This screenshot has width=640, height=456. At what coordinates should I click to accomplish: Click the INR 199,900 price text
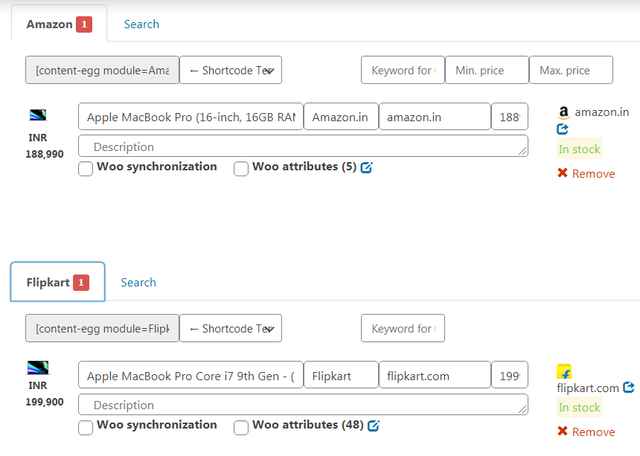point(44,394)
